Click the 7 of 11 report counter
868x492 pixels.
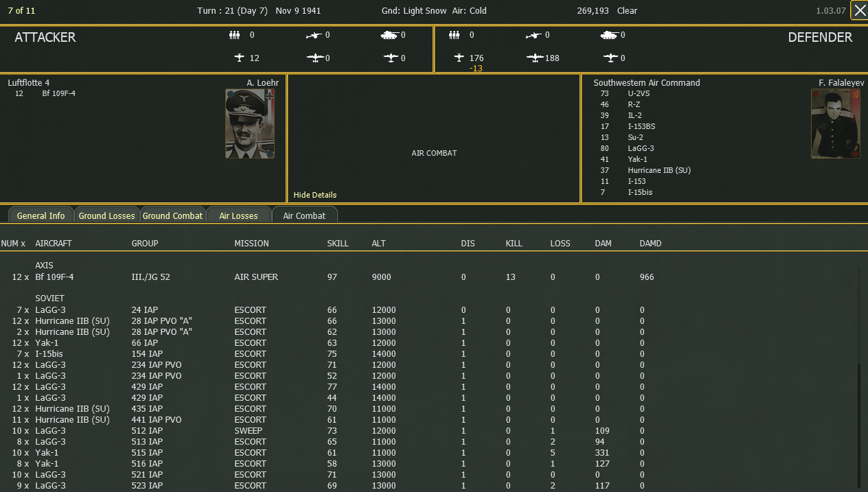click(x=21, y=11)
